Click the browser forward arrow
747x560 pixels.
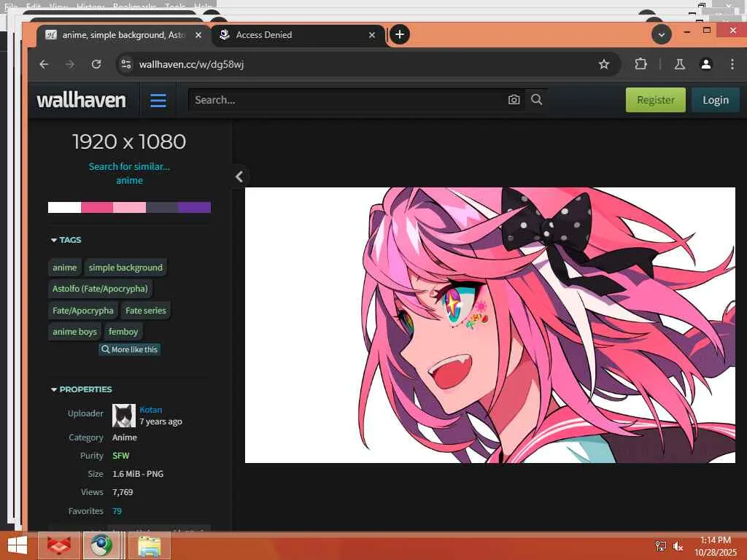(70, 64)
